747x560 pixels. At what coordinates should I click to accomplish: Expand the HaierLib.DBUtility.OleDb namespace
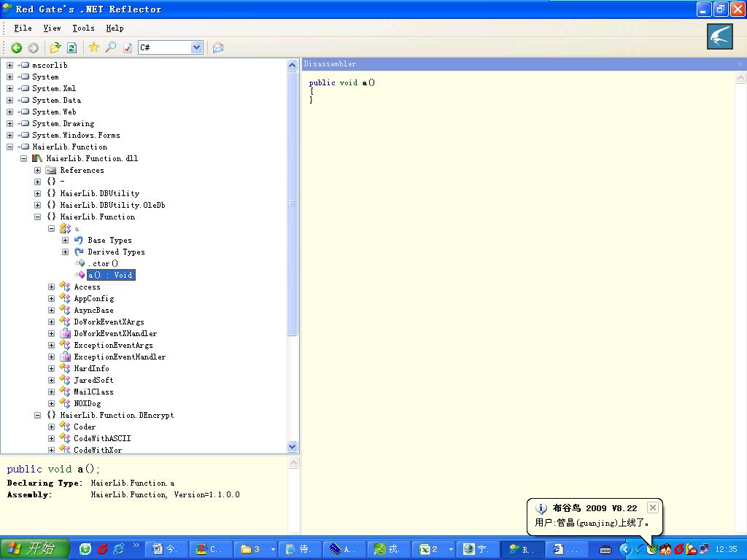coord(38,205)
